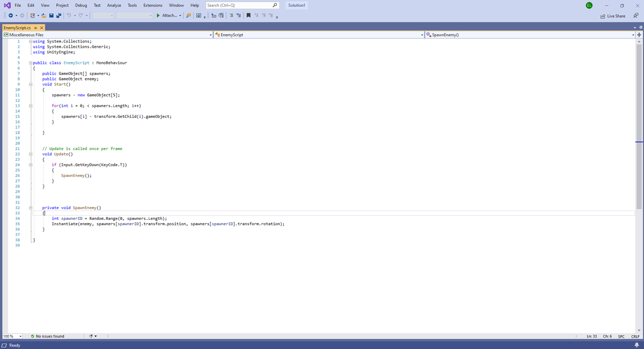644x349 pixels.
Task: Open the Undo history dropdown arrow
Action: [75, 16]
